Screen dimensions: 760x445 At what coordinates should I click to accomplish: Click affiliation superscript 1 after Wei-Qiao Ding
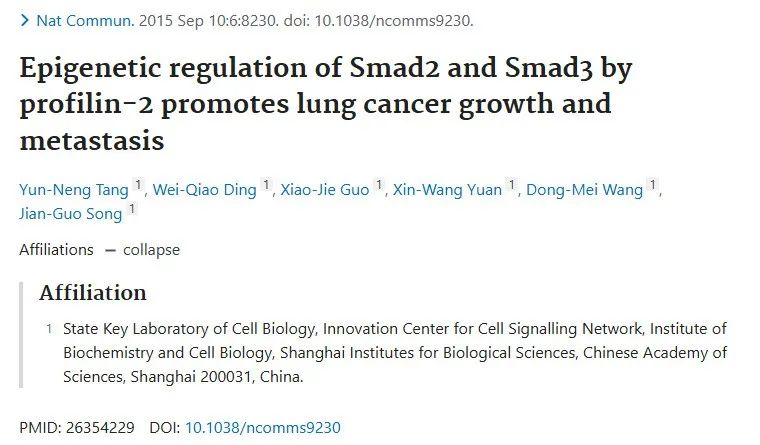pyautogui.click(x=266, y=185)
